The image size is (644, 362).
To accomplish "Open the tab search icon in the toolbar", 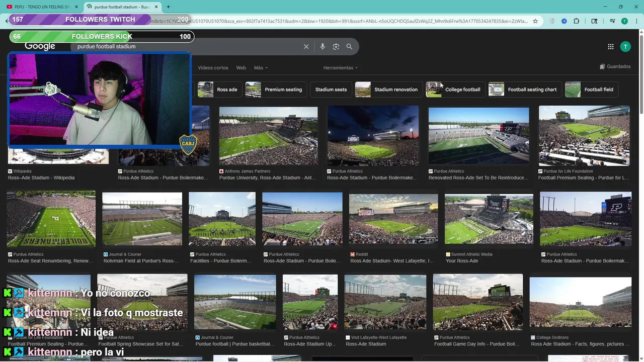I will coord(594,21).
